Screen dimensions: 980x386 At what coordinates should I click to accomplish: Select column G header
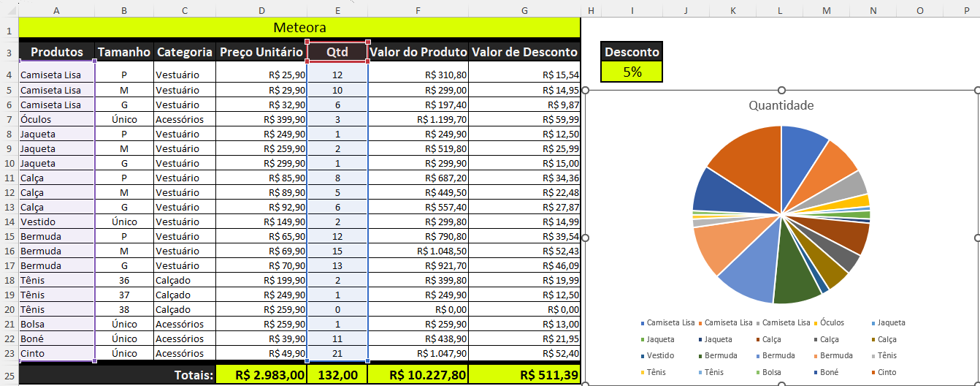pyautogui.click(x=524, y=10)
